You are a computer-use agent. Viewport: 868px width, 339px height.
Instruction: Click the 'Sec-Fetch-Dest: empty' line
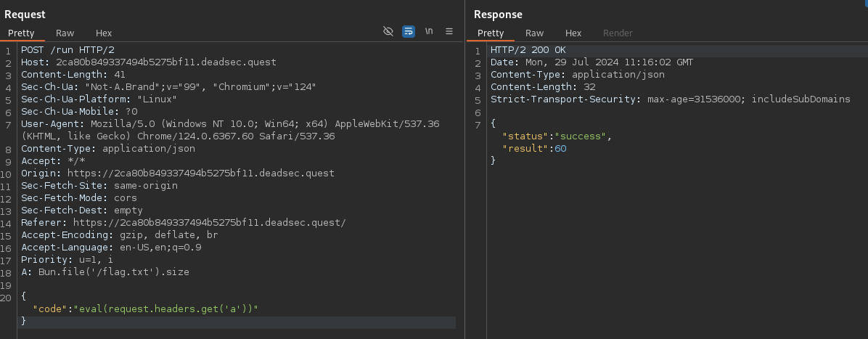tap(82, 210)
